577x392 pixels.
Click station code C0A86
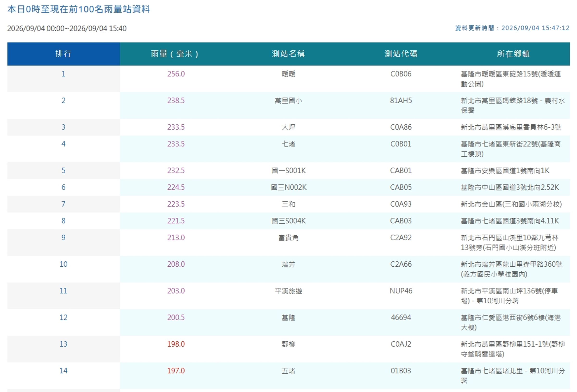coord(401,127)
